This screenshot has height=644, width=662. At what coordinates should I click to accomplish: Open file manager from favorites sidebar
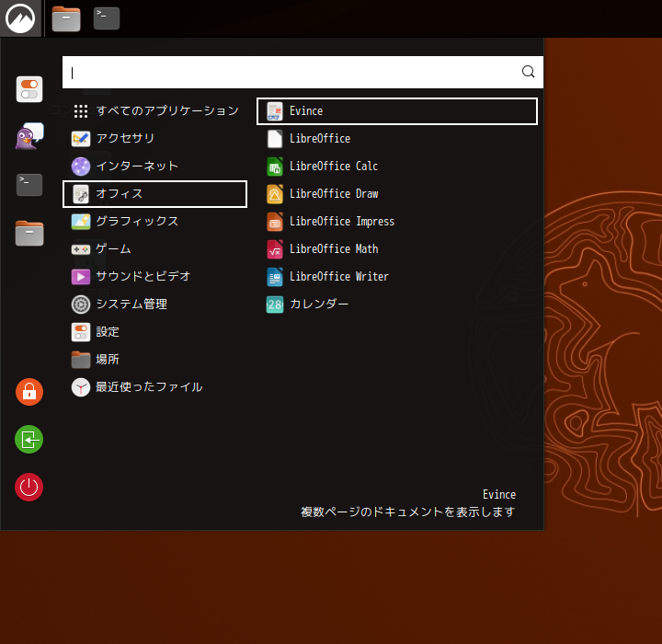[x=29, y=233]
